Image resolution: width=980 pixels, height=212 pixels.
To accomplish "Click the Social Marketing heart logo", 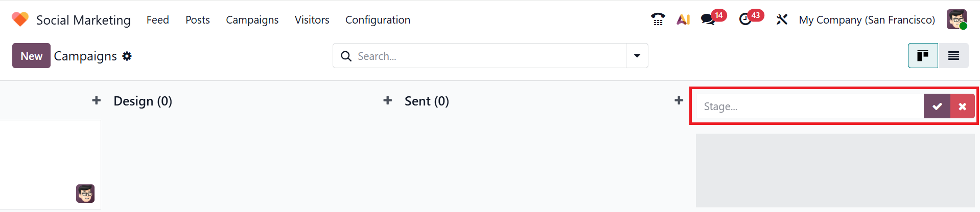I will tap(20, 19).
